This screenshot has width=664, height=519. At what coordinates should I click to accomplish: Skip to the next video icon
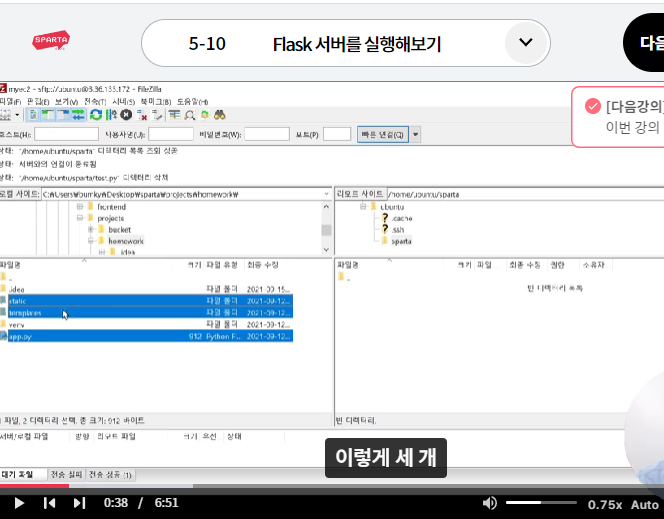tap(79, 503)
